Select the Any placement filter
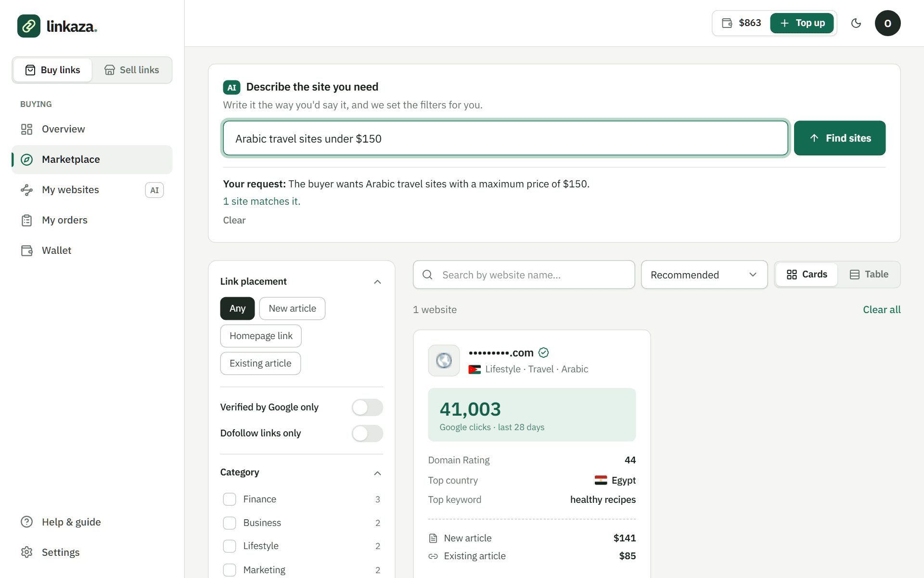 point(237,308)
